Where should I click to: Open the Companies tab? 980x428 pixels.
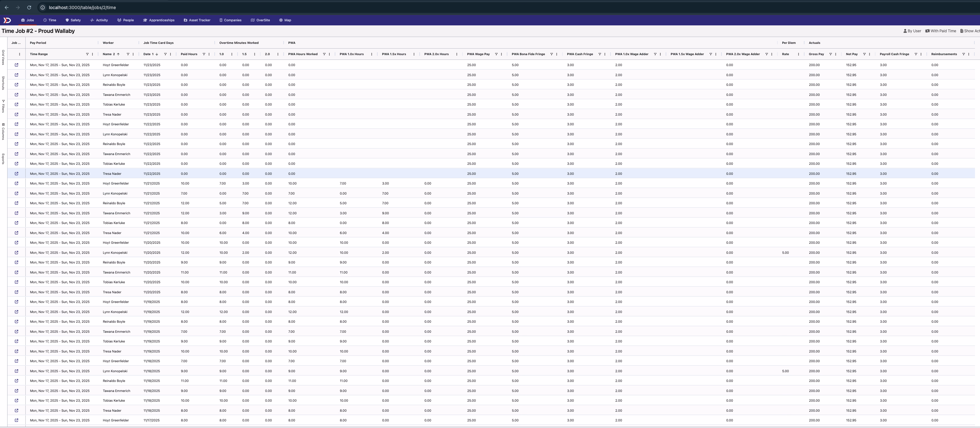(231, 20)
